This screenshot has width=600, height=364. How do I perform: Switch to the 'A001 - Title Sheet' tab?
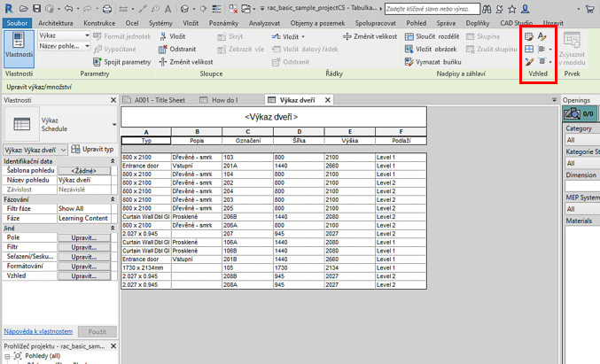pos(161,100)
